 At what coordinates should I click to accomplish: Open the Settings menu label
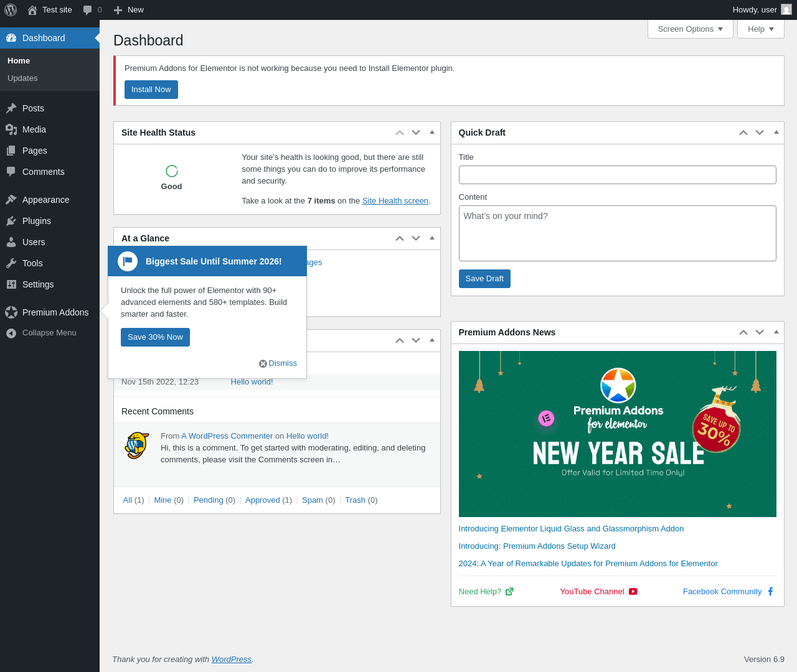(x=38, y=284)
